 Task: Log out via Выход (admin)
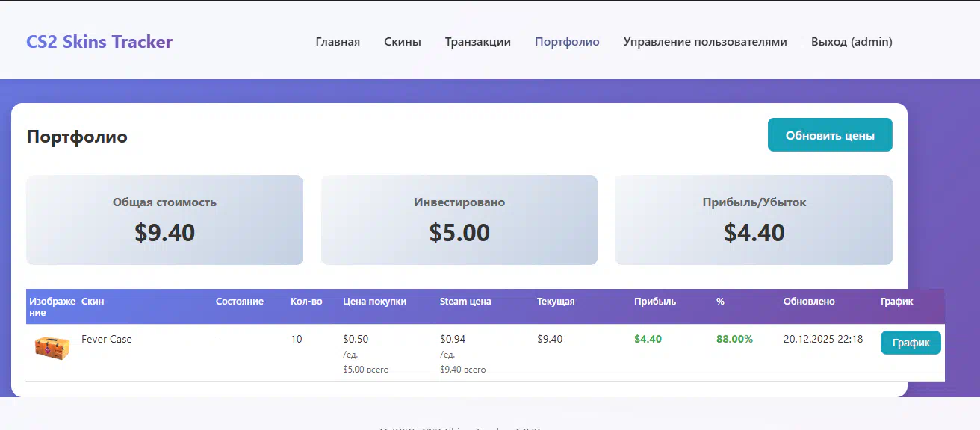[852, 42]
